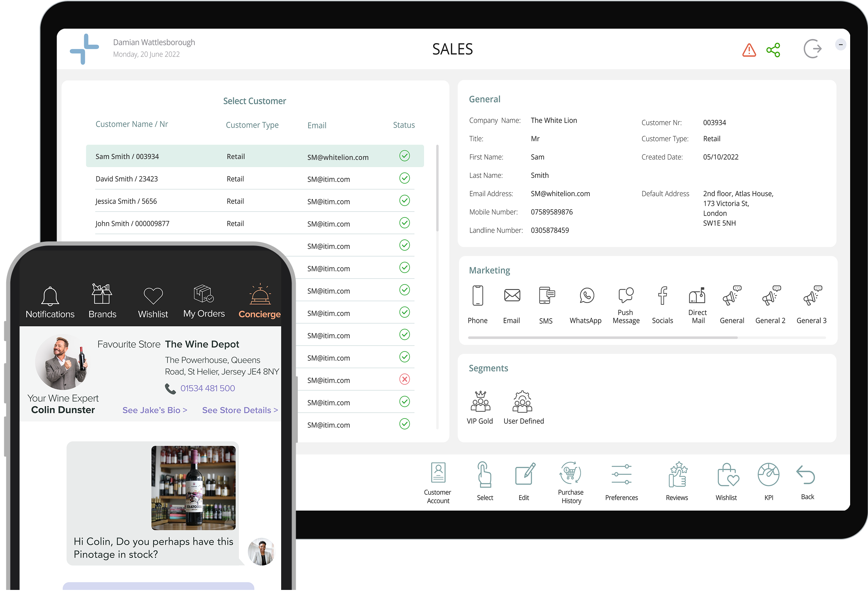The width and height of the screenshot is (868, 592).
Task: Click the customer list vertical scrollbar
Action: point(437,188)
